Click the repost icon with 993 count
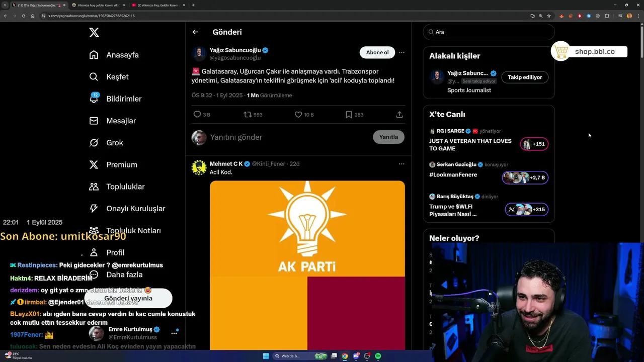644x362 pixels. pyautogui.click(x=253, y=115)
